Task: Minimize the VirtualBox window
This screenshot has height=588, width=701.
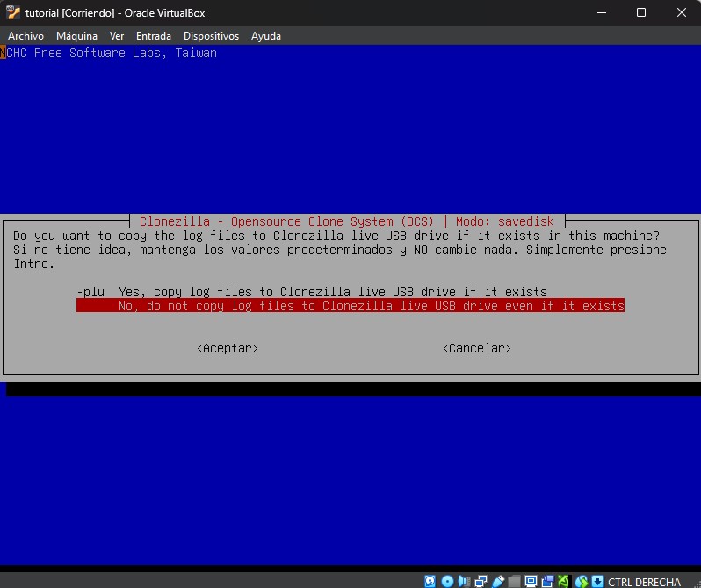Action: 602,12
